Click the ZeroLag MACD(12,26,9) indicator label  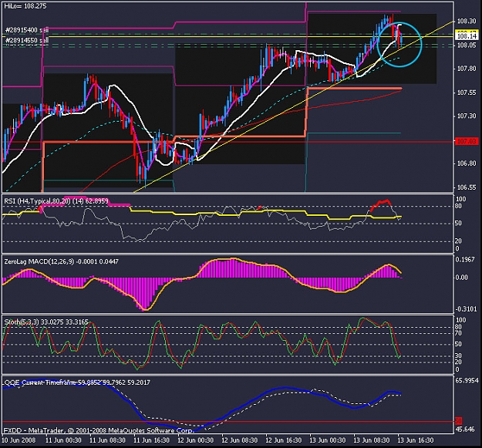(61, 261)
